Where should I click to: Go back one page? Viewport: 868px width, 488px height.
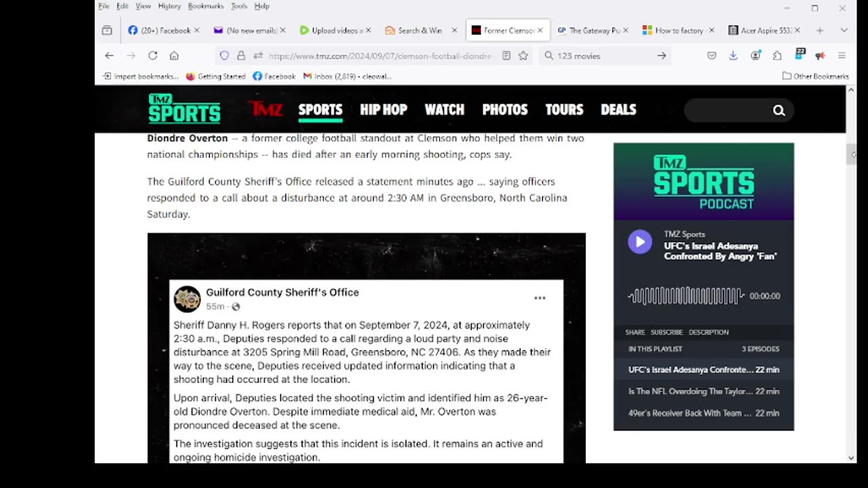pos(109,56)
